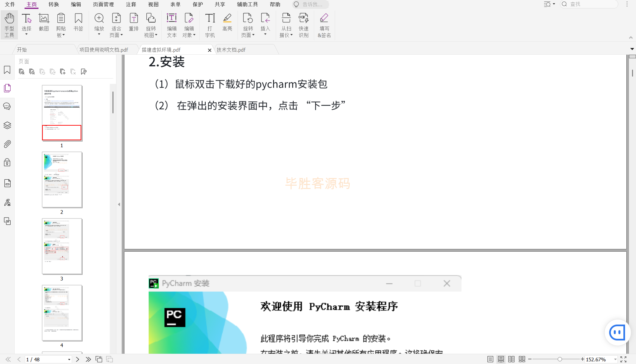This screenshot has height=364, width=636.
Task: Select the Typewriter (打字机) tool
Action: click(x=210, y=25)
